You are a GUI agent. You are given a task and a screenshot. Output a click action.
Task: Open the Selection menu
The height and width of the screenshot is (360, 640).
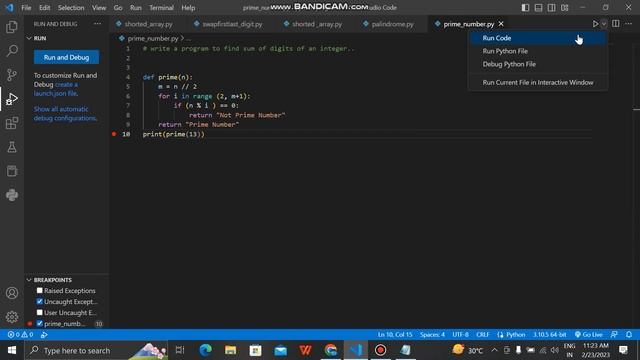(71, 8)
